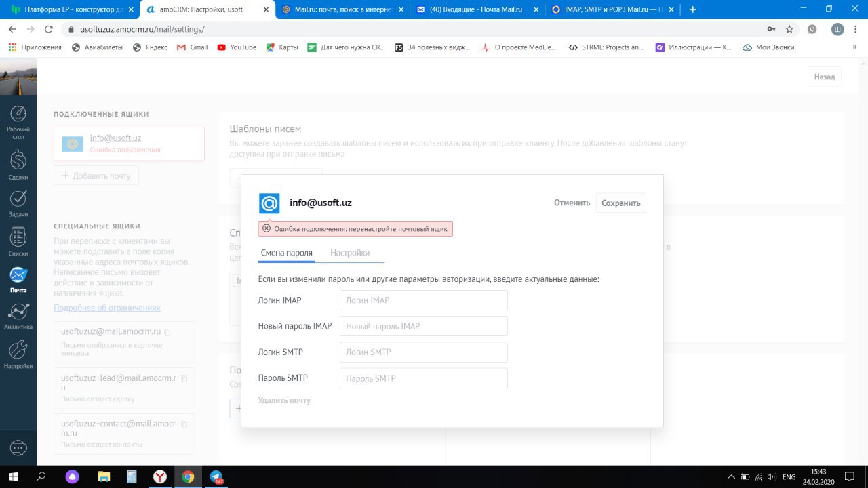
Task: Open Подробнее об ограничениях link
Action: coord(107,308)
